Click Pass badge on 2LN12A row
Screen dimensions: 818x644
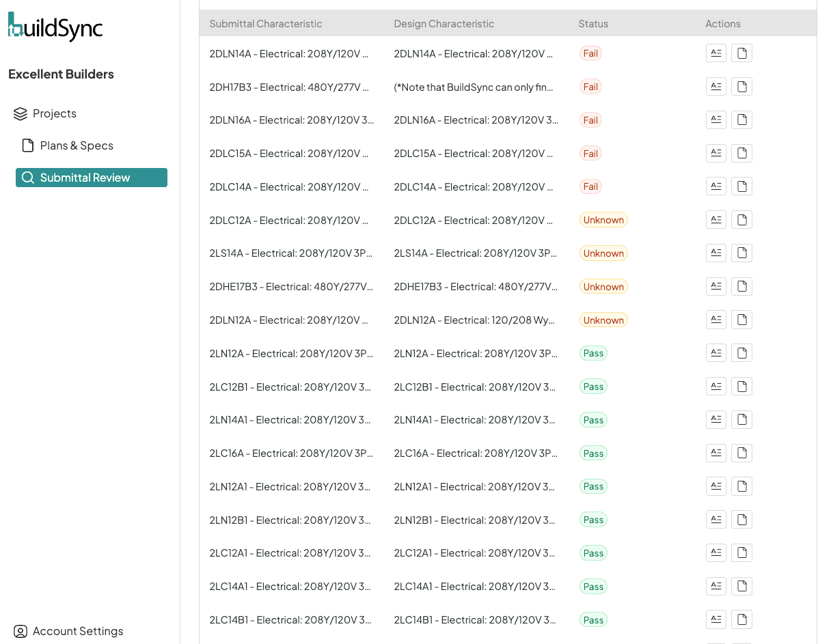click(x=593, y=354)
